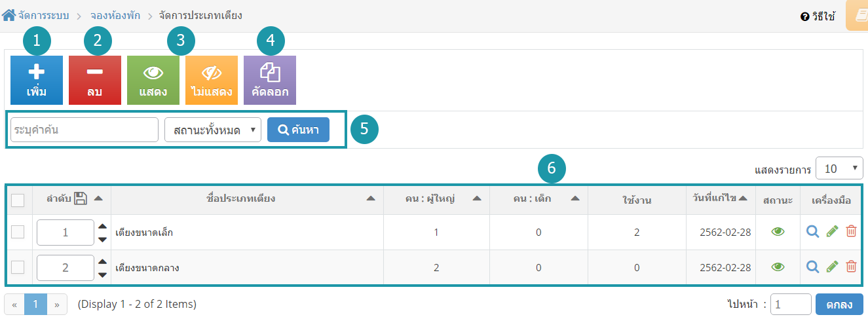Viewport: 868px width, 317px height.
Task: Click the blue เพิ่ม add button
Action: click(37, 81)
